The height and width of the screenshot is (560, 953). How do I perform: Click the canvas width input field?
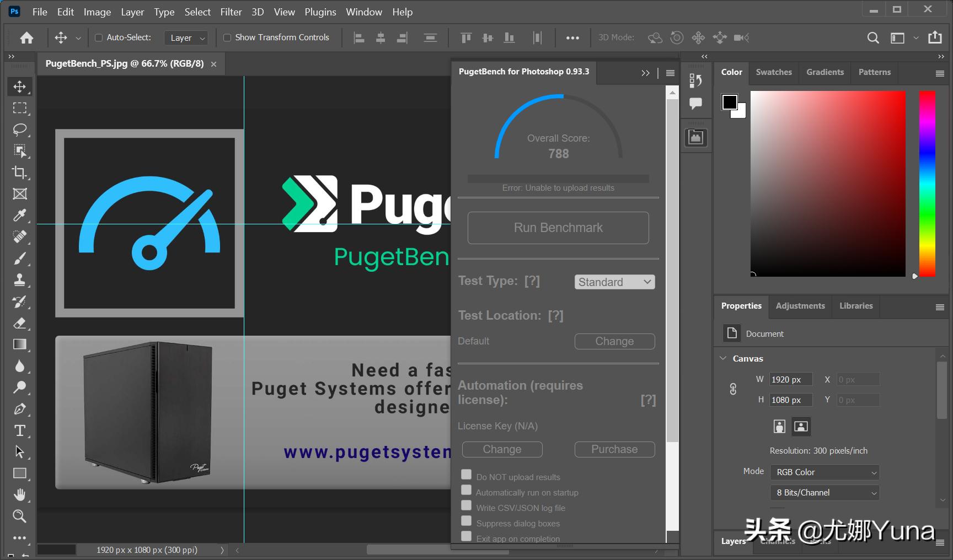click(x=791, y=380)
